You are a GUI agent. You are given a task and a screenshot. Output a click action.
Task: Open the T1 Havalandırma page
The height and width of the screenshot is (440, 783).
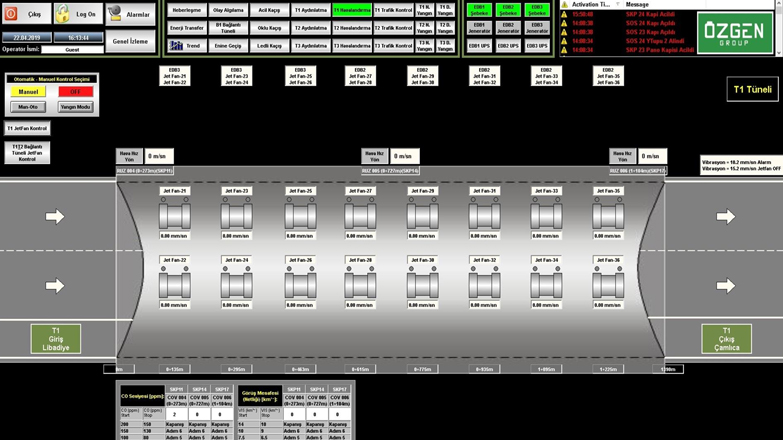(351, 11)
